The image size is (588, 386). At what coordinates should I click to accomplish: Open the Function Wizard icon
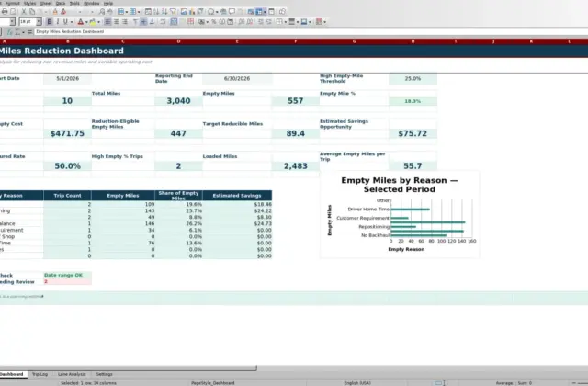(x=10, y=32)
